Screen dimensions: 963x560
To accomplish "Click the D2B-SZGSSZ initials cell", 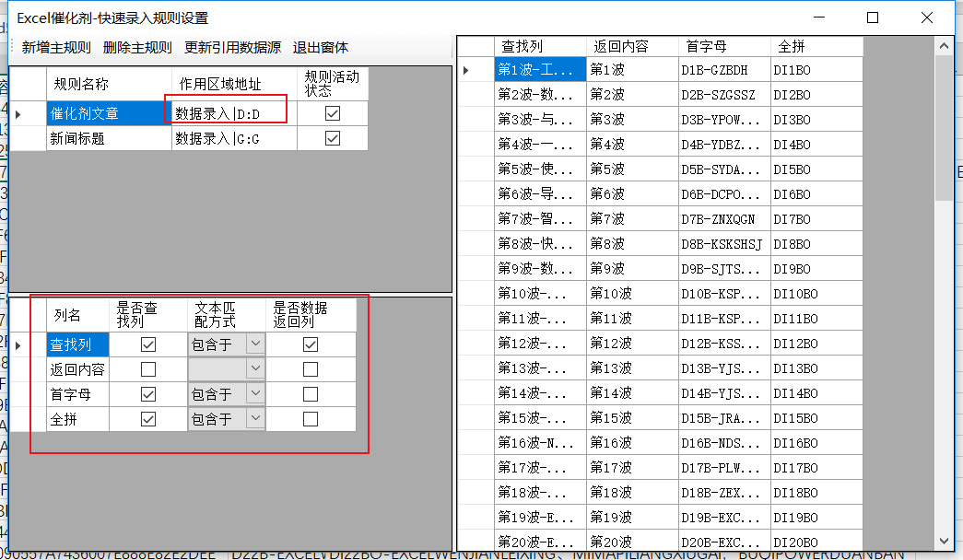I will pyautogui.click(x=724, y=95).
